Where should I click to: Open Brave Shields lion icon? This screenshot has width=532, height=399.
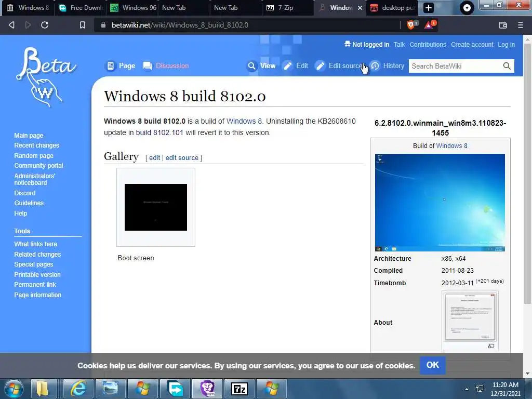click(411, 25)
